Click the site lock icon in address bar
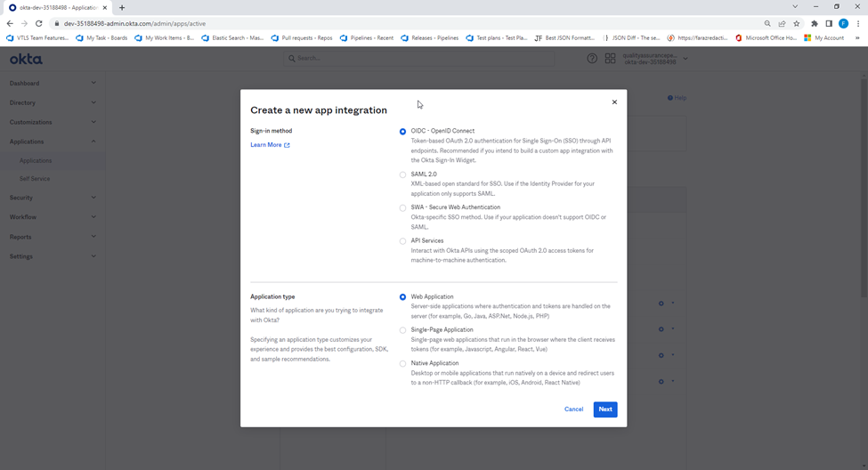Viewport: 868px width, 470px height. pos(56,24)
